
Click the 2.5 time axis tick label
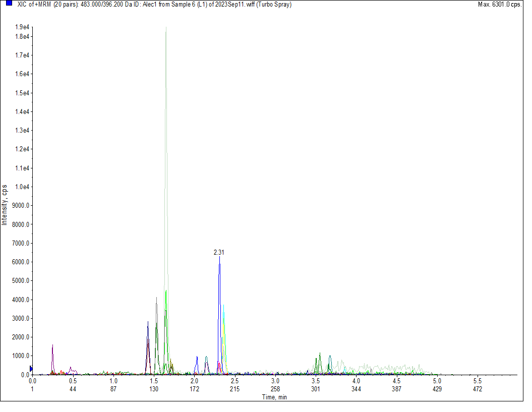point(235,381)
